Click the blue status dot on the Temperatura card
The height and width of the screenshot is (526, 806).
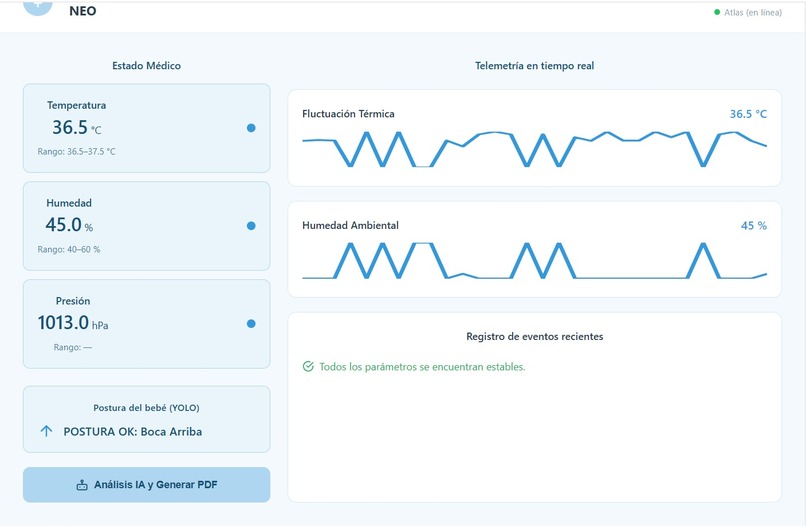[x=251, y=128]
